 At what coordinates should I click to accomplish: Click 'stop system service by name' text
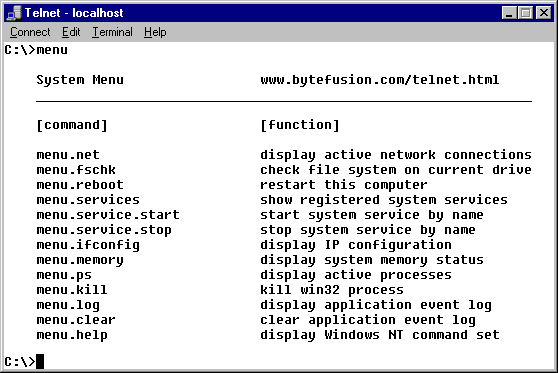368,230
